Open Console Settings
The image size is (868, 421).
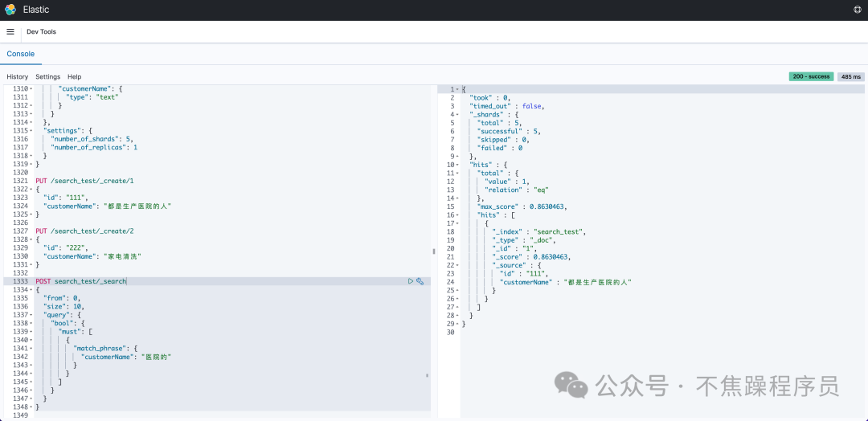coord(47,77)
